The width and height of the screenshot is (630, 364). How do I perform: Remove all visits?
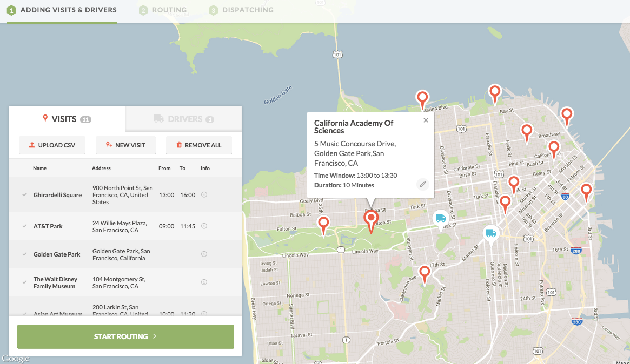click(x=199, y=145)
